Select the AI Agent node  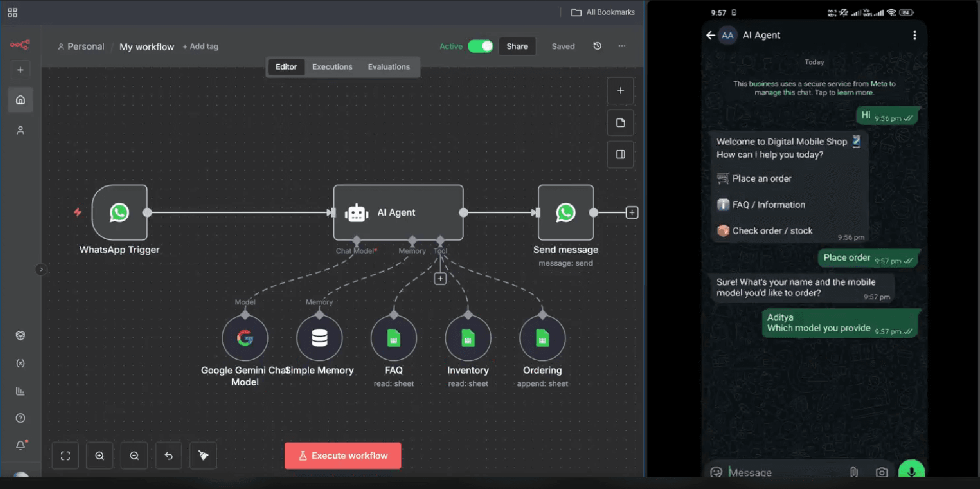click(398, 213)
